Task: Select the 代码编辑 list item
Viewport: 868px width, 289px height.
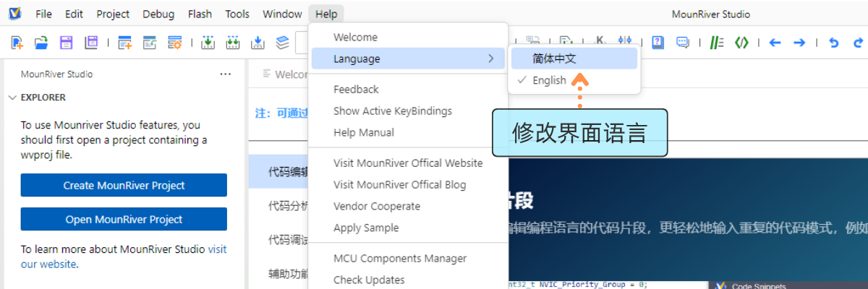Action: point(279,171)
